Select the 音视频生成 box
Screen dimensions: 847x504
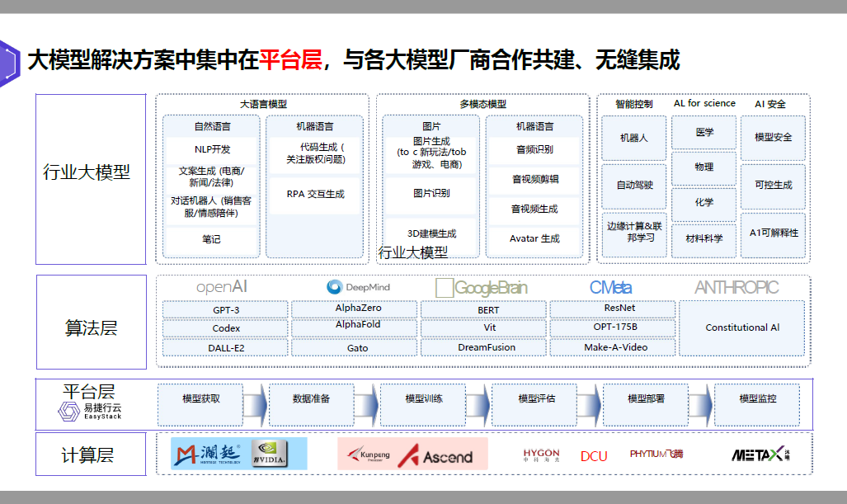click(x=534, y=209)
